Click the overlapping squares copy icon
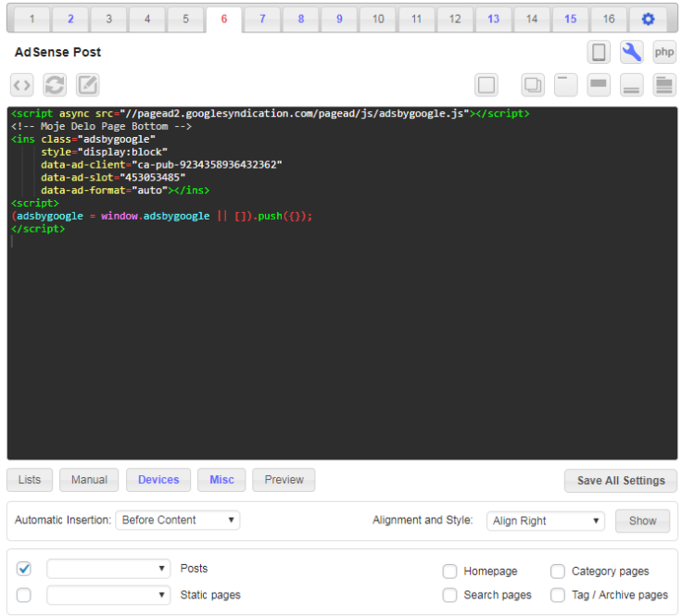Viewport: 682px width, 616px height. click(533, 85)
